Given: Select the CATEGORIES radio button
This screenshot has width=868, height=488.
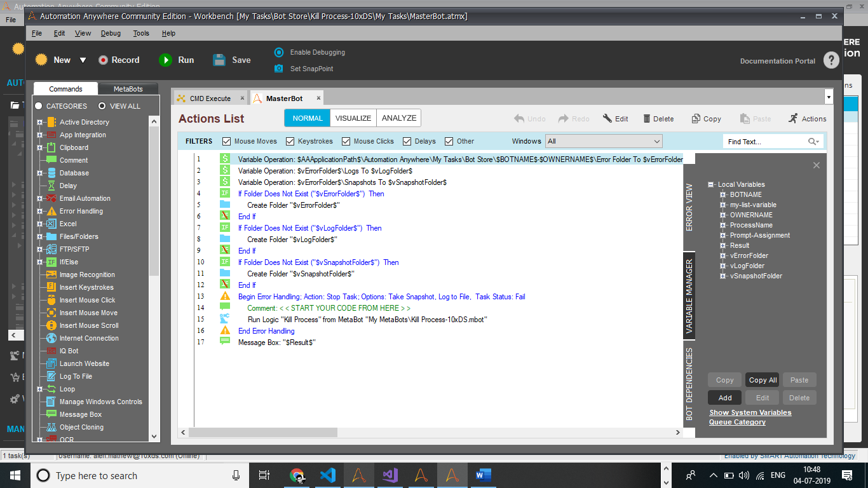Looking at the screenshot, I should [x=39, y=106].
